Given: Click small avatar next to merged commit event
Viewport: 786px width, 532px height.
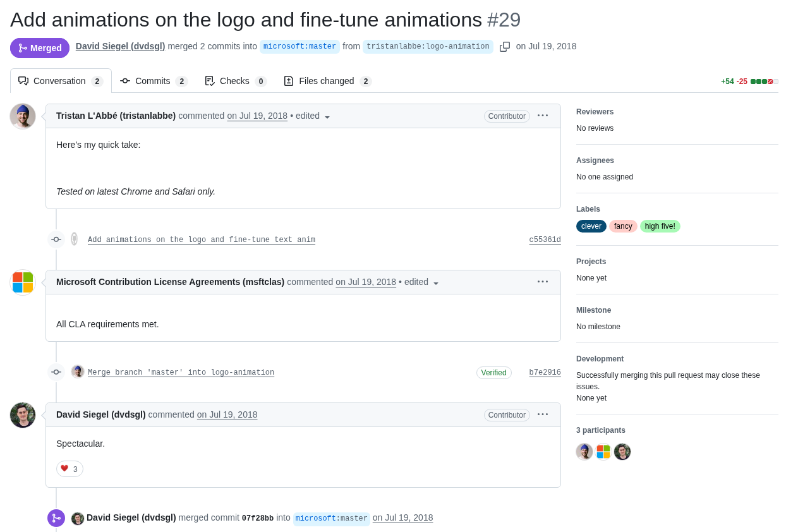Looking at the screenshot, I should [x=78, y=518].
